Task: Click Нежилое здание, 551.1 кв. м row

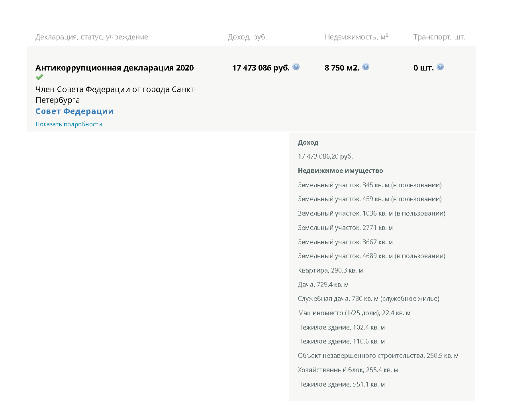Action: [341, 384]
